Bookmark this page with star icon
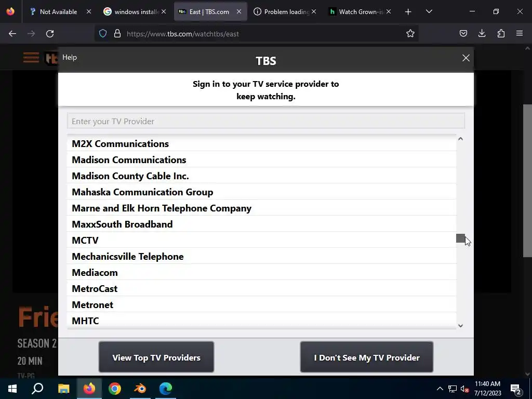This screenshot has width=532, height=399. click(x=410, y=34)
